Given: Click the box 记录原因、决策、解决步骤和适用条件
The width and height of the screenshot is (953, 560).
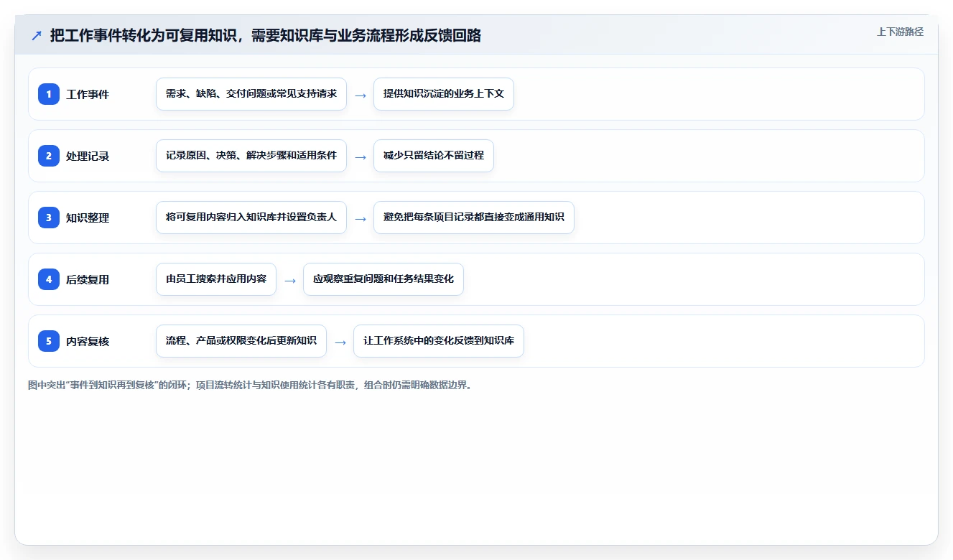Looking at the screenshot, I should pos(251,156).
